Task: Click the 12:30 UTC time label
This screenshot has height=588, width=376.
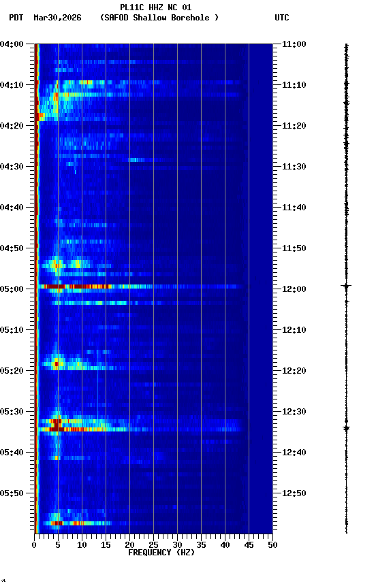Action: [294, 412]
